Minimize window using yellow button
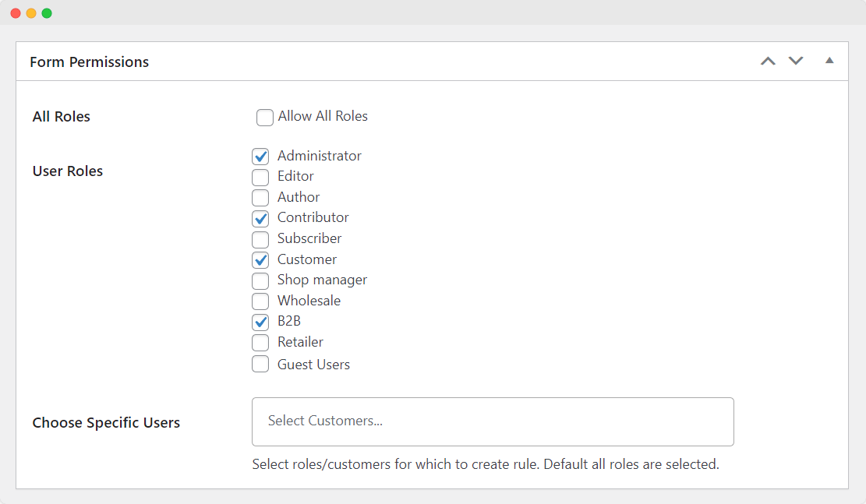 [31, 13]
